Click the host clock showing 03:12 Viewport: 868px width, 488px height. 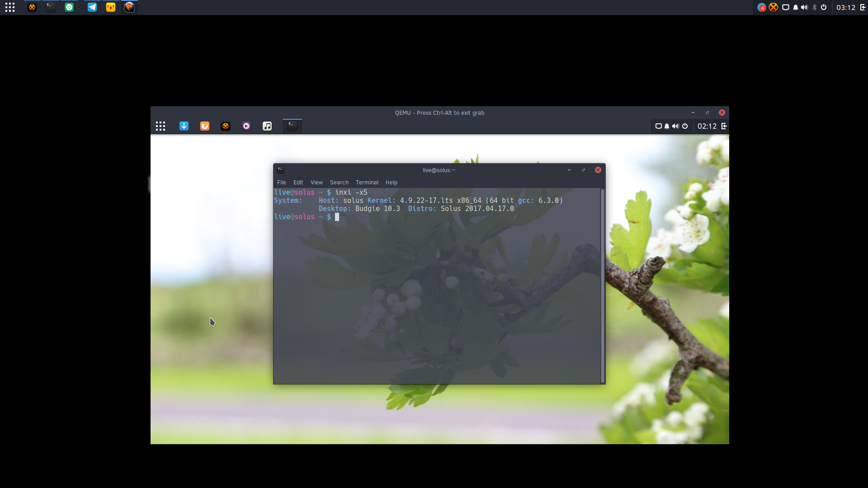(x=846, y=7)
